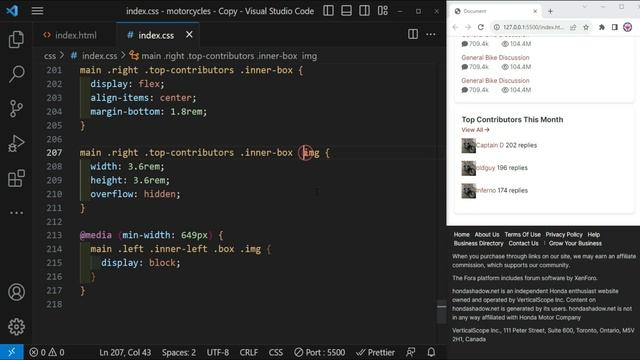The height and width of the screenshot is (360, 640).
Task: Click Captain D's avatar thumbnail
Action: [469, 145]
